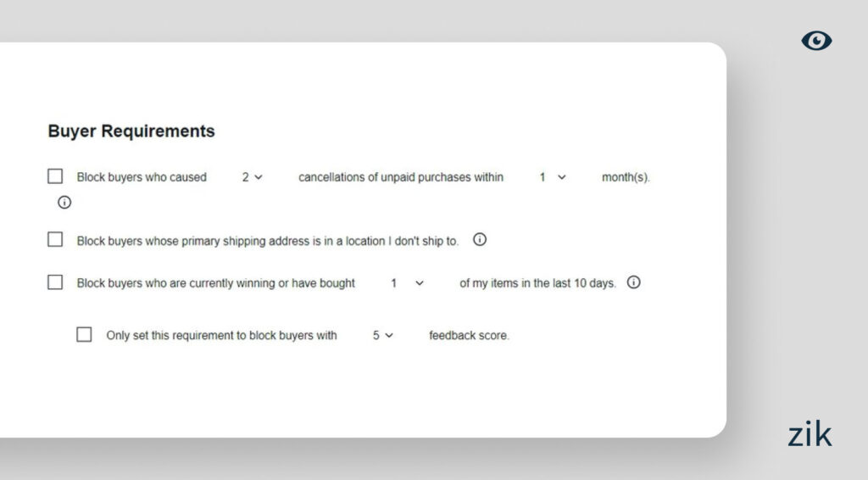The width and height of the screenshot is (868, 480).
Task: Open the feedback score dropdown showing 5
Action: 383,335
